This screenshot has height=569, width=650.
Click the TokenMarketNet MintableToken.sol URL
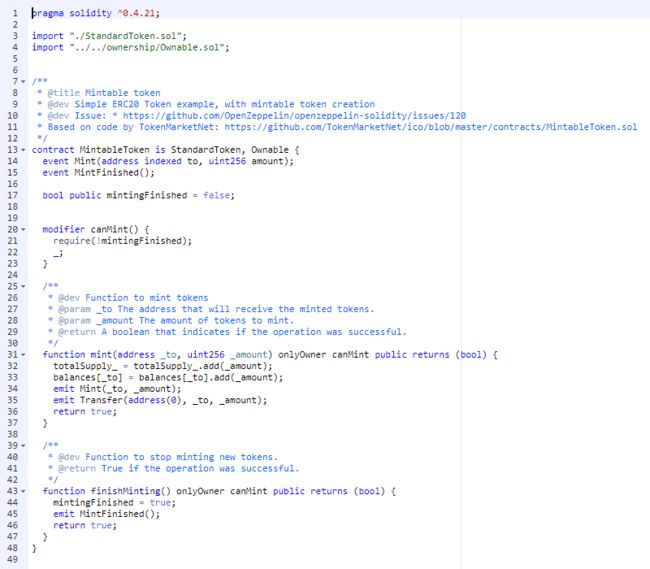tap(431, 127)
